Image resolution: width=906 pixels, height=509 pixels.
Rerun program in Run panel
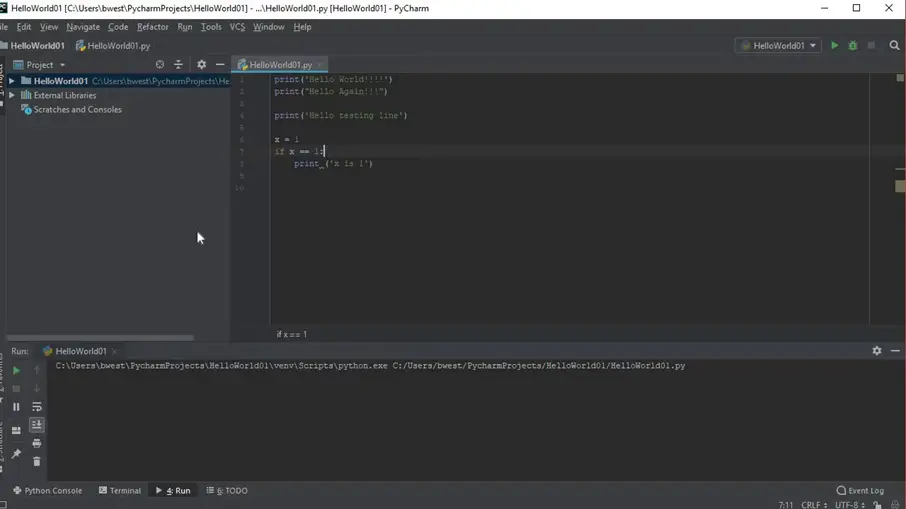16,370
